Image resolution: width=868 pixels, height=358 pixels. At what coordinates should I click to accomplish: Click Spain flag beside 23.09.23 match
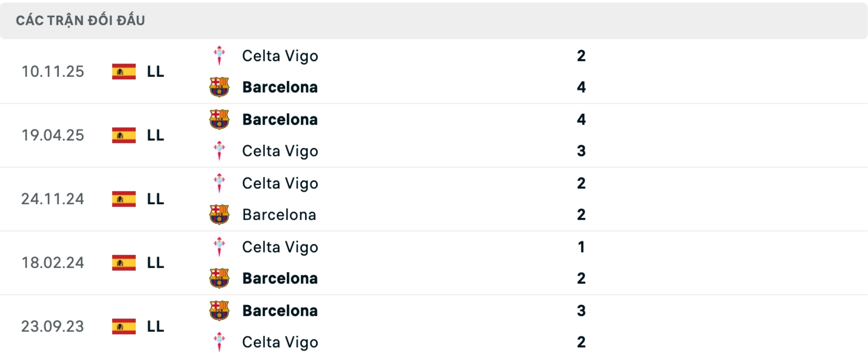tap(124, 327)
